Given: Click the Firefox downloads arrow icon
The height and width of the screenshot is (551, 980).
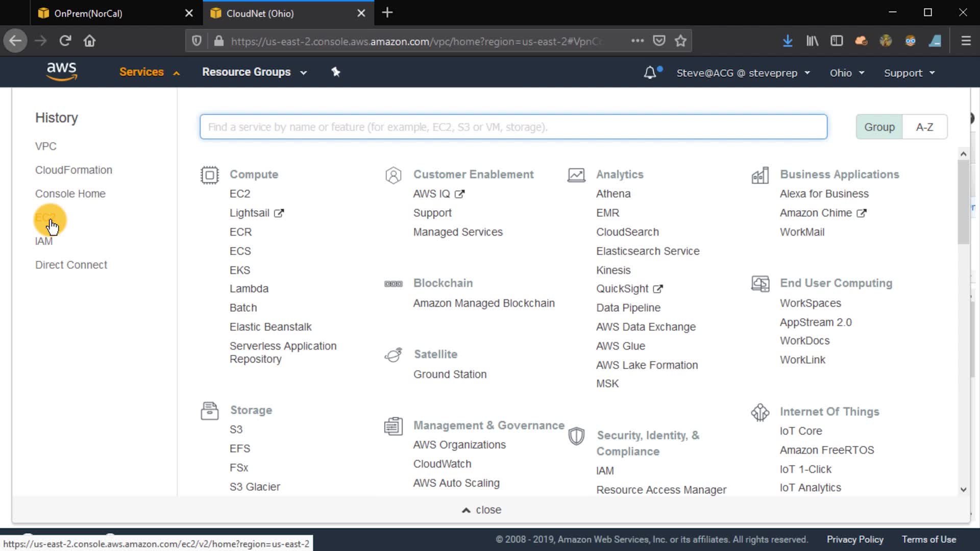Looking at the screenshot, I should (x=788, y=41).
